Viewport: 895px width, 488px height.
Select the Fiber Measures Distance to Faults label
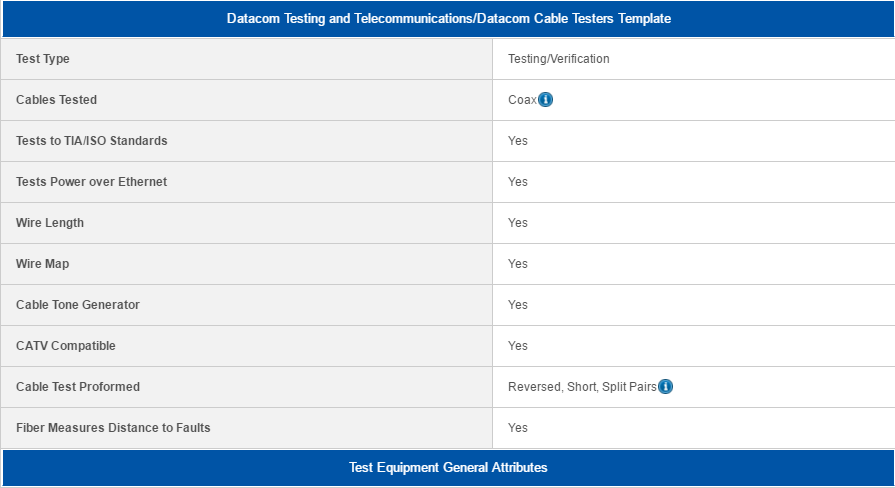coord(113,428)
